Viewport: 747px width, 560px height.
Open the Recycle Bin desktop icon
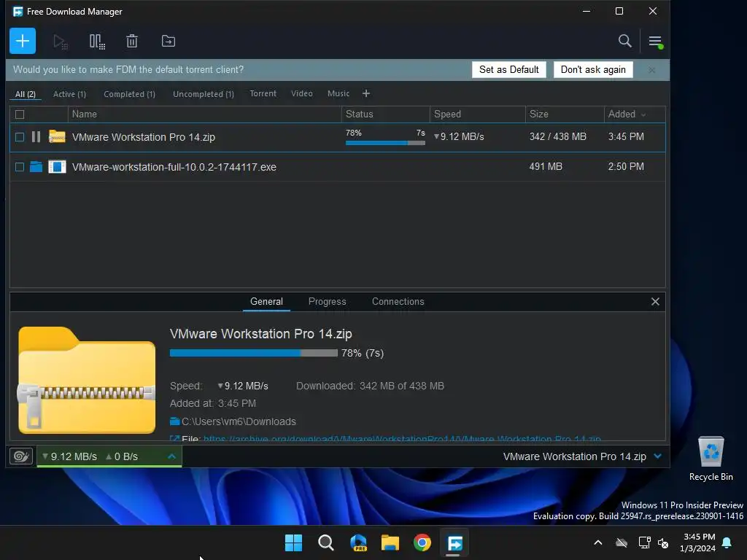[711, 459]
